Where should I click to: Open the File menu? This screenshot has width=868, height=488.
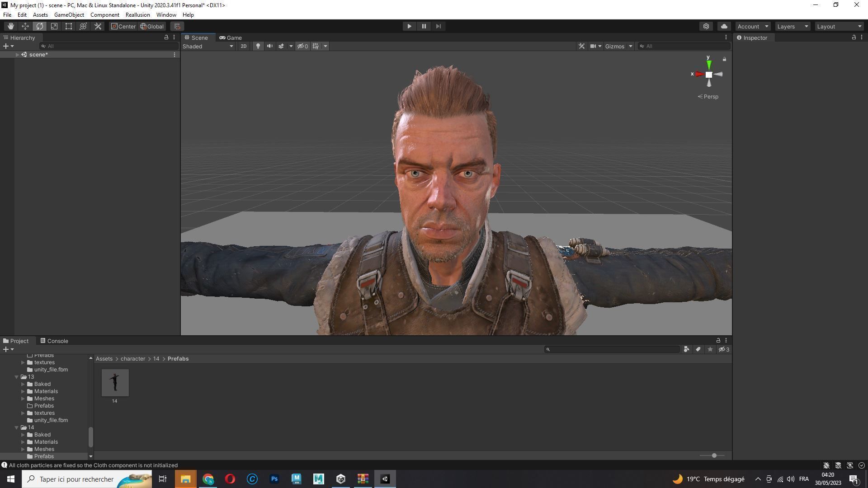pyautogui.click(x=7, y=14)
